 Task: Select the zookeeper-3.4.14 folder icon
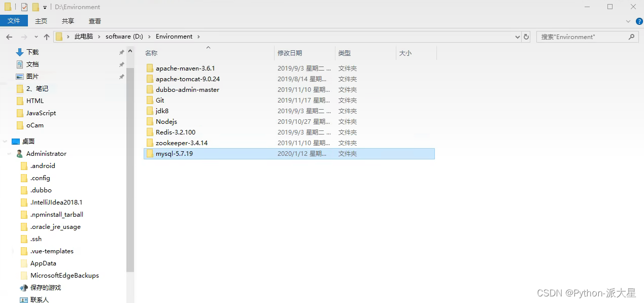pyautogui.click(x=150, y=143)
